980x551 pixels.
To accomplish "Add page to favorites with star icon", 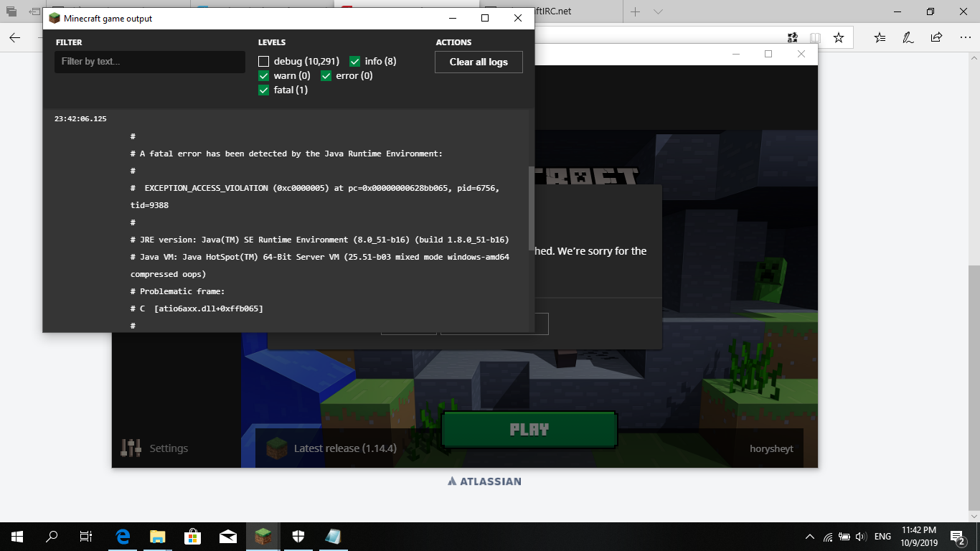I will pos(838,37).
